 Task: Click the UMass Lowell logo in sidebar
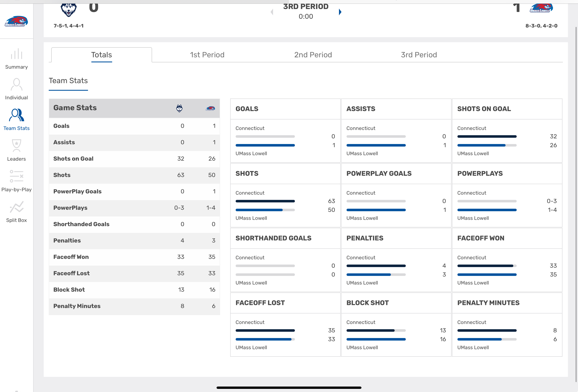(x=16, y=21)
